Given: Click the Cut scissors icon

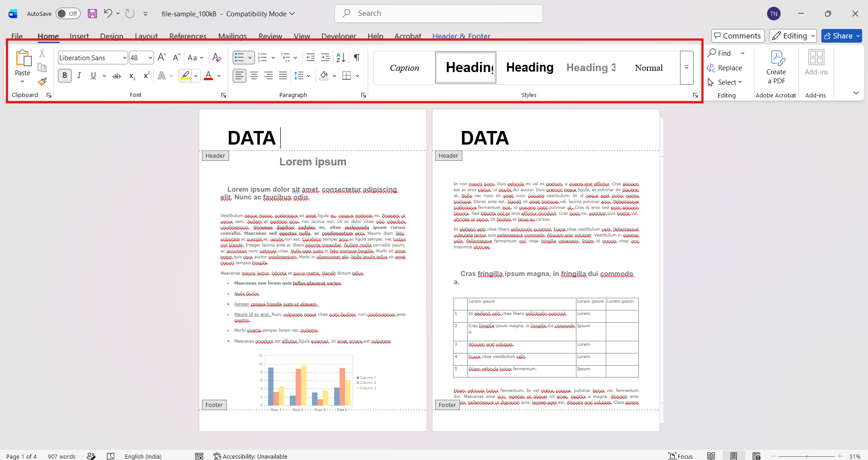Looking at the screenshot, I should 42,53.
